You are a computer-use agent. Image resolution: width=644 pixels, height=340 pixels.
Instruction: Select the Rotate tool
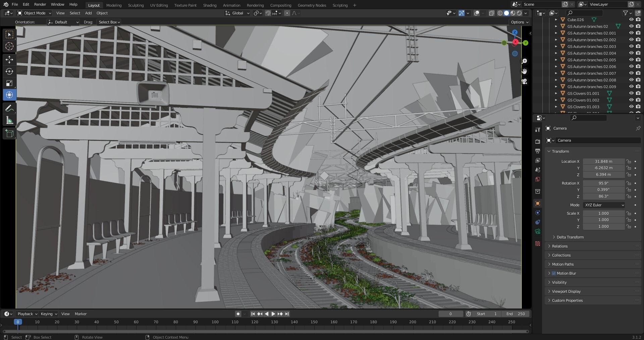[9, 71]
